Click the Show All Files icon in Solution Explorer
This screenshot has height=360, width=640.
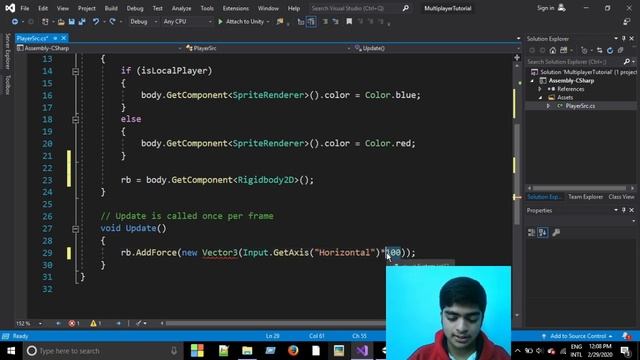(x=620, y=51)
